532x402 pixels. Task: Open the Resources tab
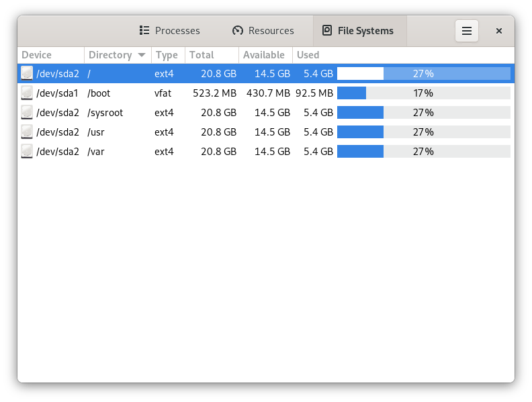coord(263,31)
